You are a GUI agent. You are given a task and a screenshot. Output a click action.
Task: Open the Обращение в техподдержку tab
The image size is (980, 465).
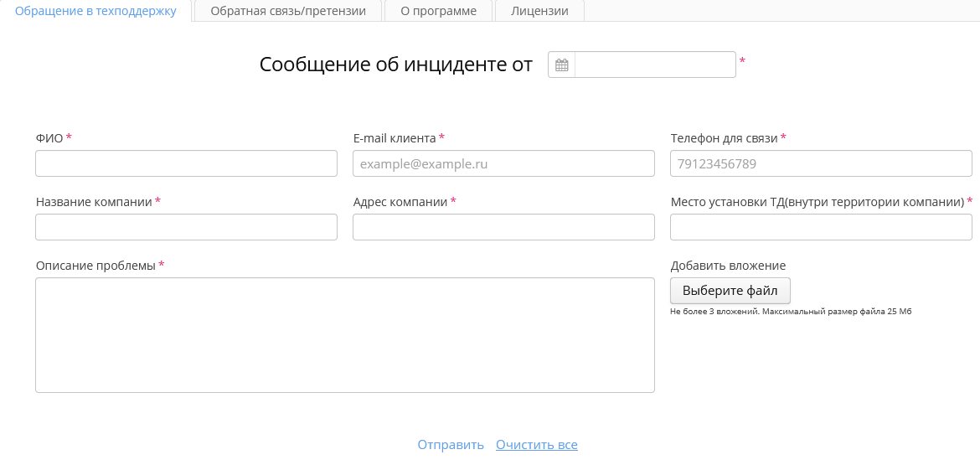tap(95, 11)
